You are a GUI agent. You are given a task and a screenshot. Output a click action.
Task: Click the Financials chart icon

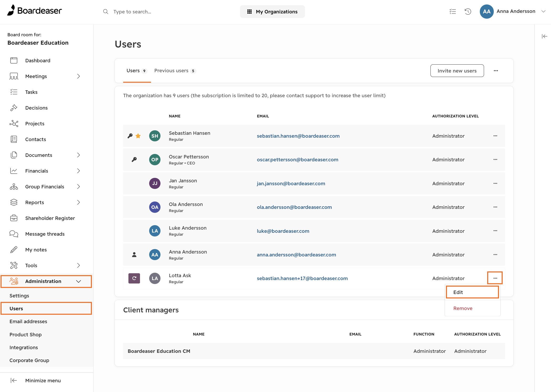pyautogui.click(x=14, y=171)
